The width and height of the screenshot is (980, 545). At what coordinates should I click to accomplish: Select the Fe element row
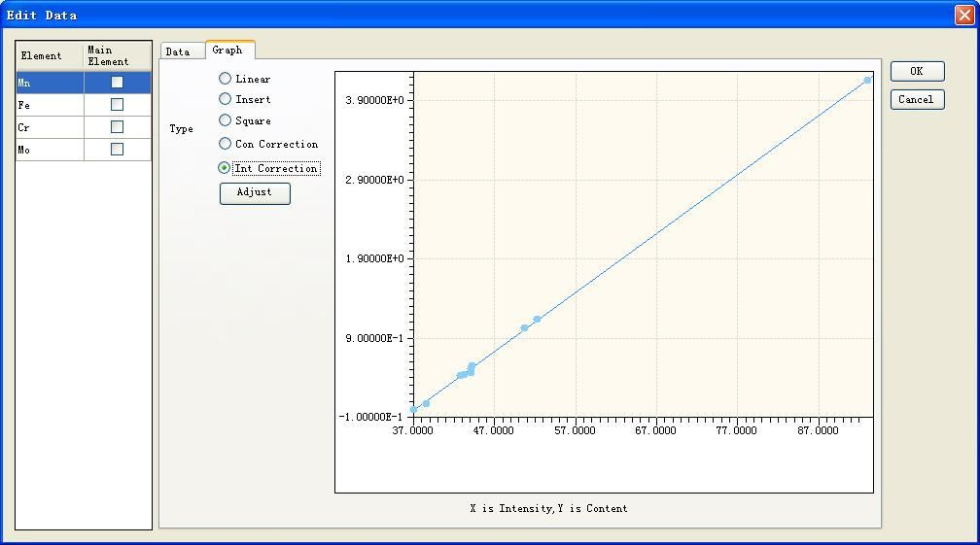tap(84, 105)
